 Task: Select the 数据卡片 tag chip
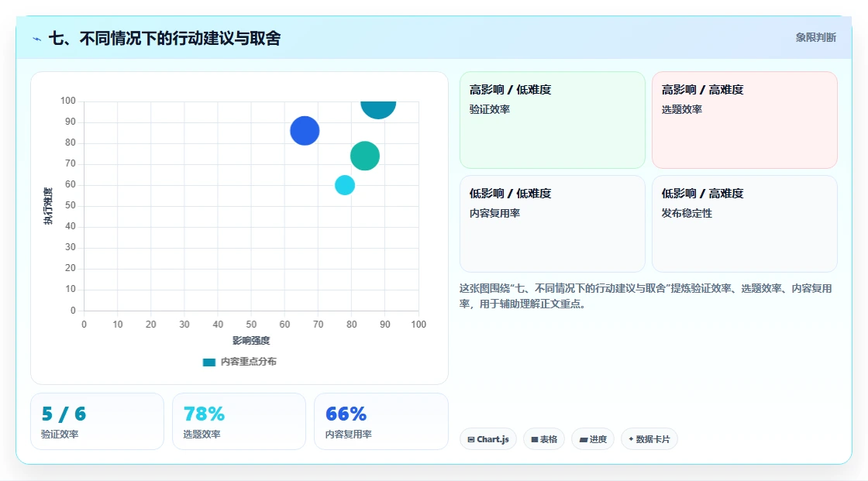[649, 439]
